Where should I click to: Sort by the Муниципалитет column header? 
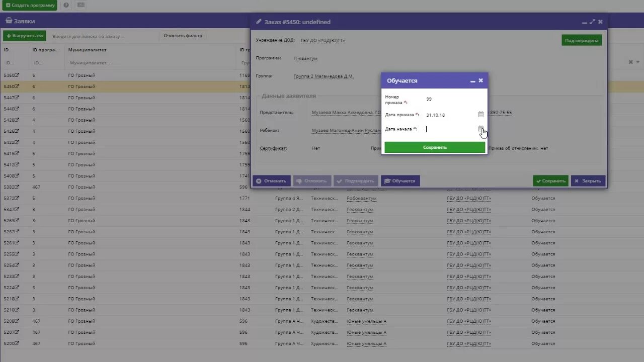coord(88,50)
